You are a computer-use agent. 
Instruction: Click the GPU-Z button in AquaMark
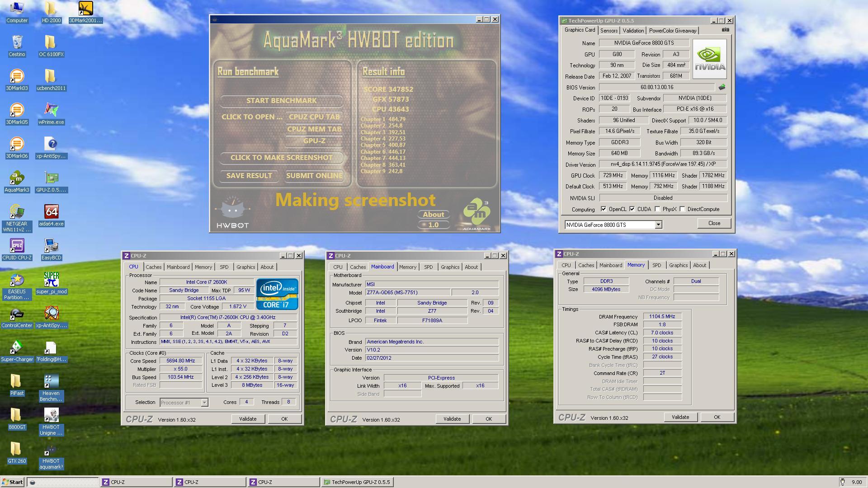pyautogui.click(x=314, y=141)
